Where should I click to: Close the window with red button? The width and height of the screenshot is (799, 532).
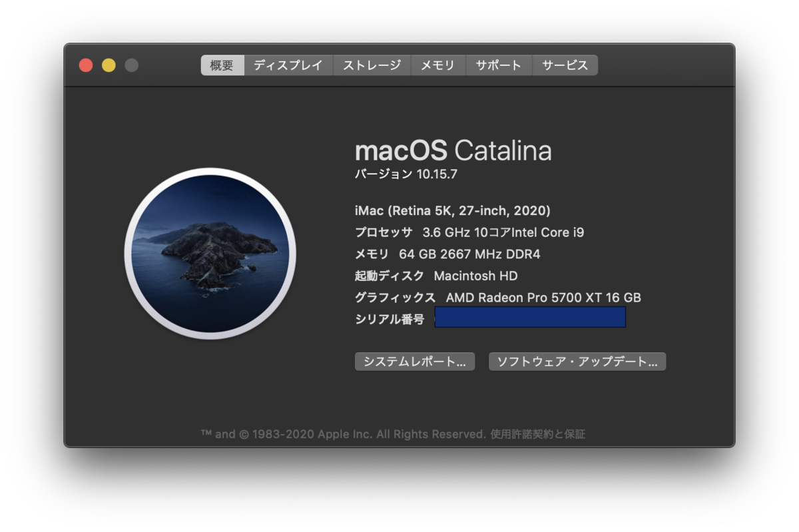coord(86,65)
